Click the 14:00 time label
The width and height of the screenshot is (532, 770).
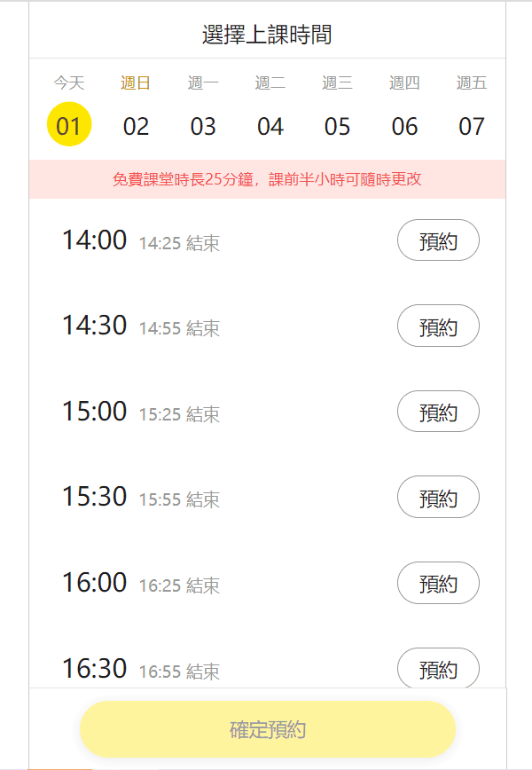94,240
